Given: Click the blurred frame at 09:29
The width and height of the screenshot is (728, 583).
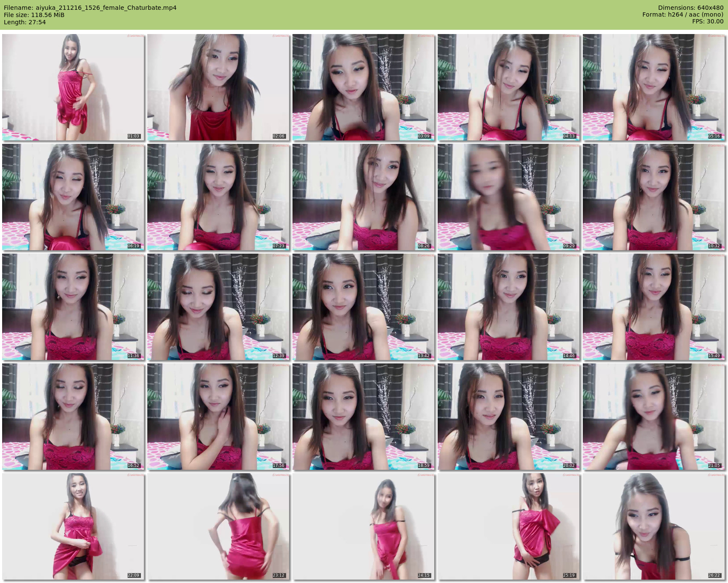Looking at the screenshot, I should tap(509, 197).
